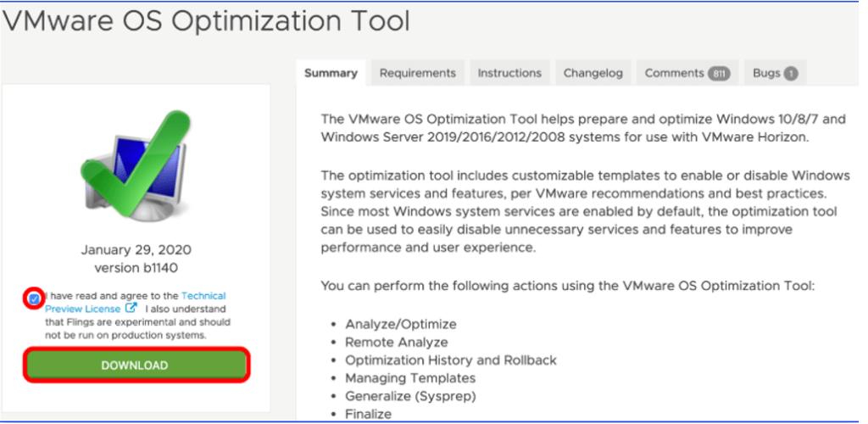Select the Instructions tab
Screen dimensions: 868x424
point(509,73)
